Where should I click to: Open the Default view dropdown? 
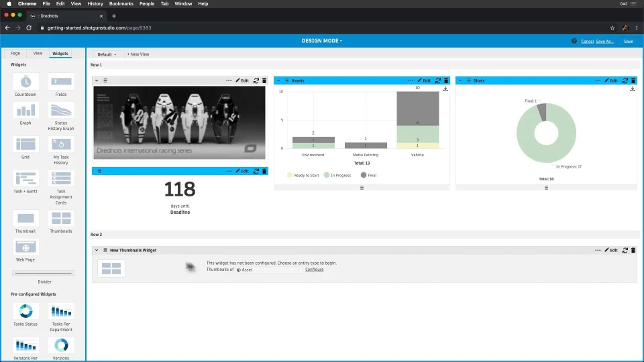[x=107, y=54]
